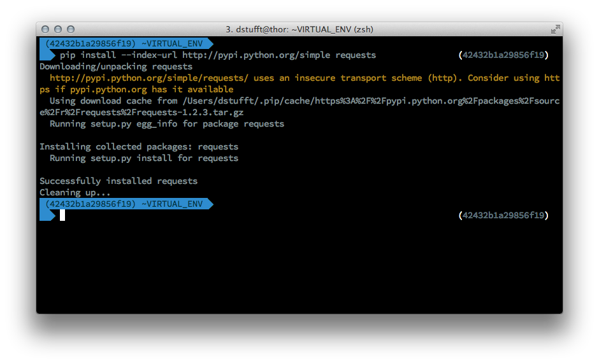Click the minimize window button
The width and height of the screenshot is (599, 364).
pyautogui.click(x=58, y=29)
